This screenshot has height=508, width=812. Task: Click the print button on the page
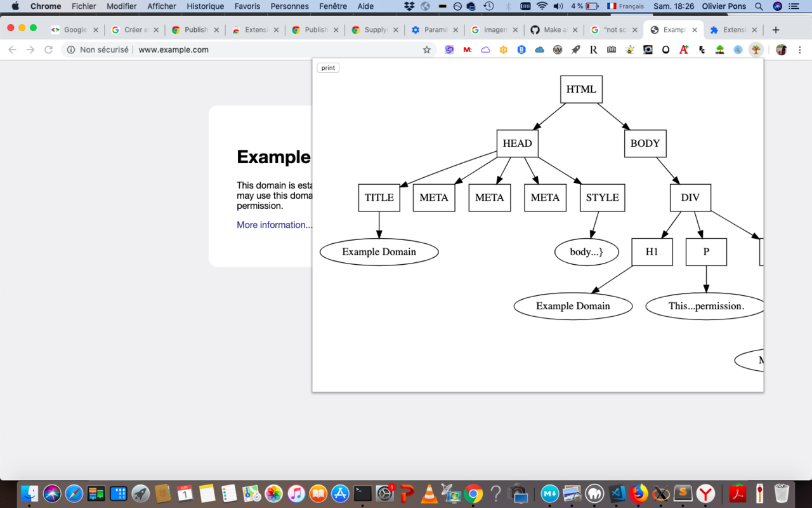pos(328,67)
